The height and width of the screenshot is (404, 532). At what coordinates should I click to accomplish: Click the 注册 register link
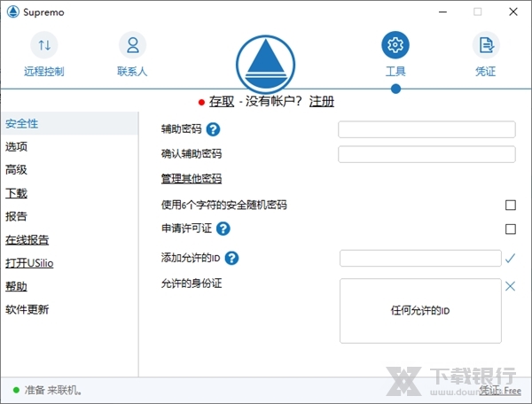click(x=322, y=101)
